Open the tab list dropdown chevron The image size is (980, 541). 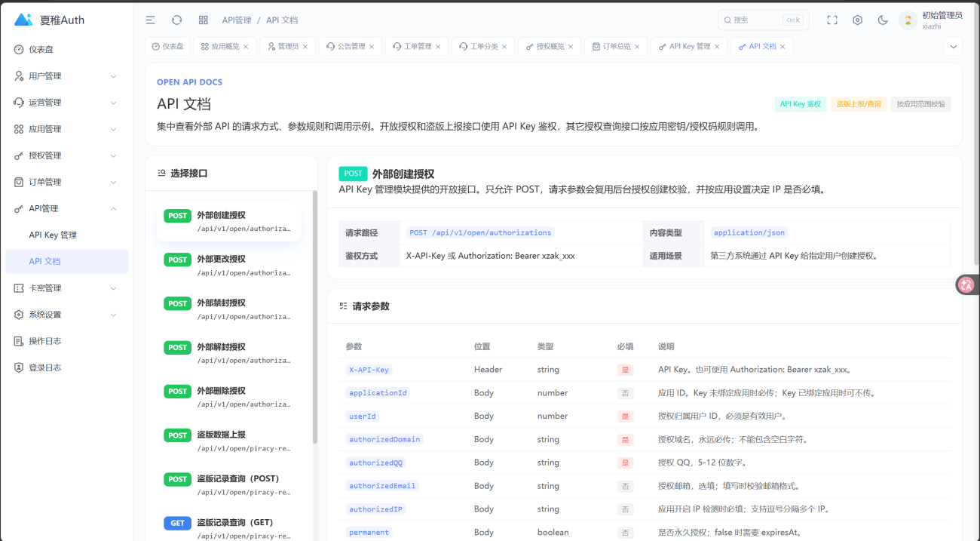(x=954, y=47)
